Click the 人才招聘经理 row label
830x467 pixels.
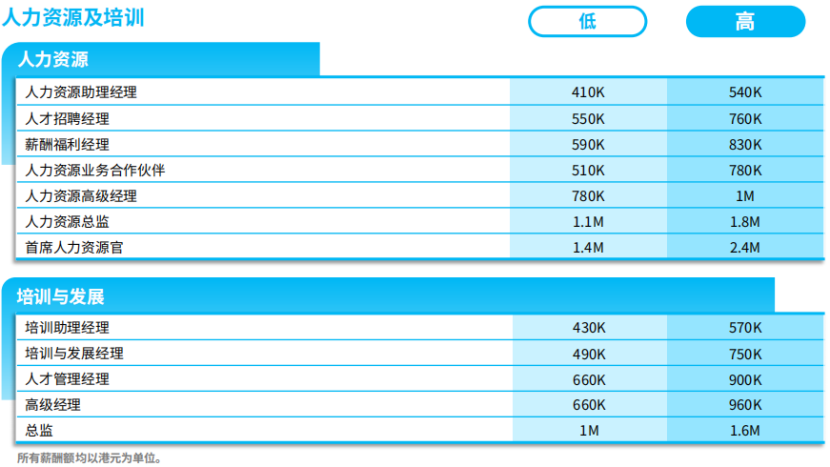pyautogui.click(x=67, y=118)
